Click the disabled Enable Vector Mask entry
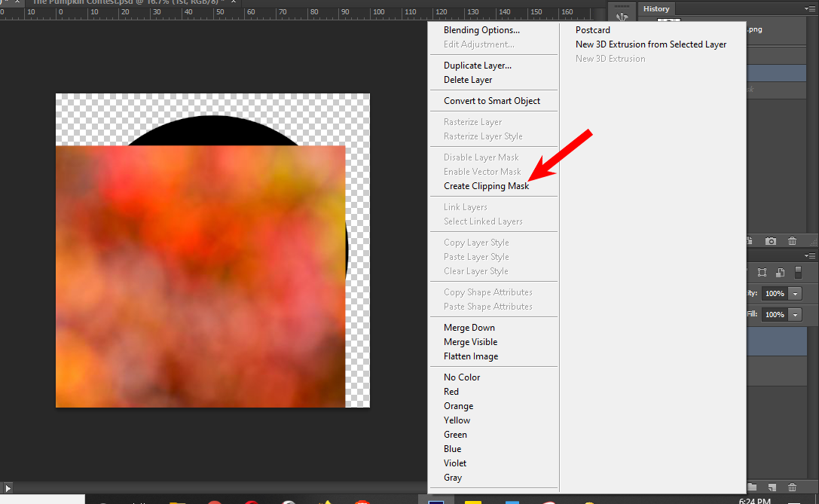 [482, 172]
